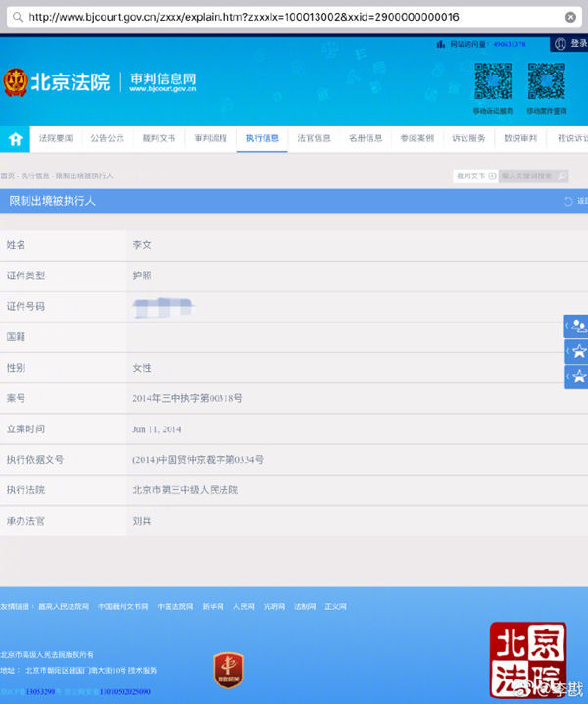Click the visitor count bar chart icon
The width and height of the screenshot is (588, 704).
441,44
